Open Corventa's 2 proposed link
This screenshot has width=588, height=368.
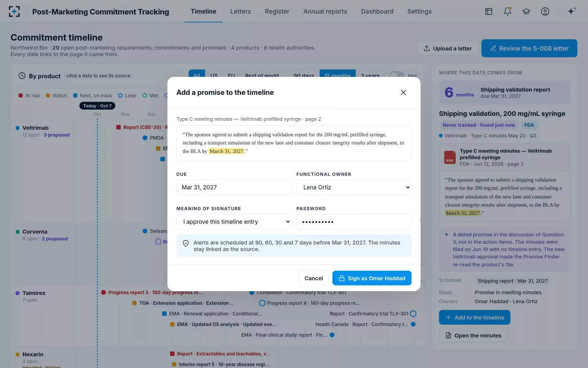click(x=55, y=239)
